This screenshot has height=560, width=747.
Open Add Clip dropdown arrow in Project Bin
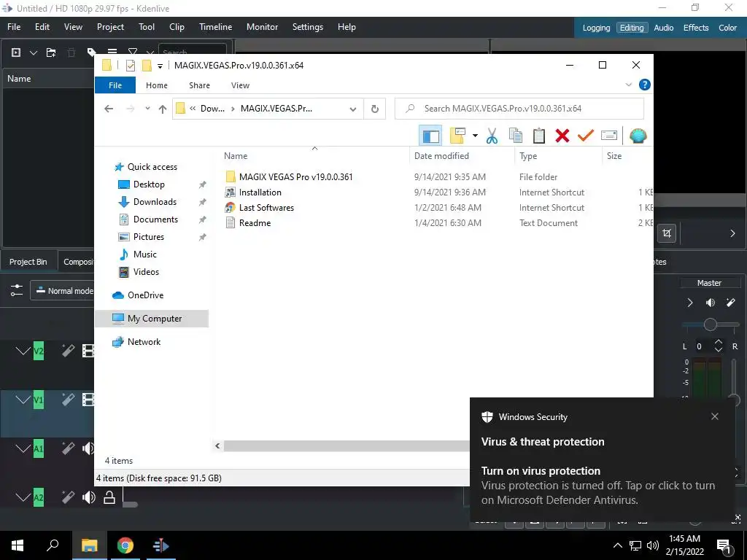(x=34, y=52)
